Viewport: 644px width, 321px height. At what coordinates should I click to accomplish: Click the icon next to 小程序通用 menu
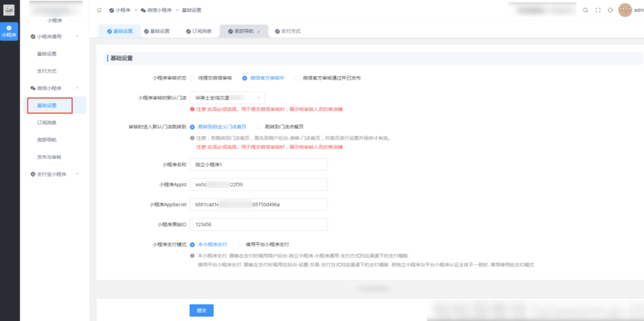33,36
